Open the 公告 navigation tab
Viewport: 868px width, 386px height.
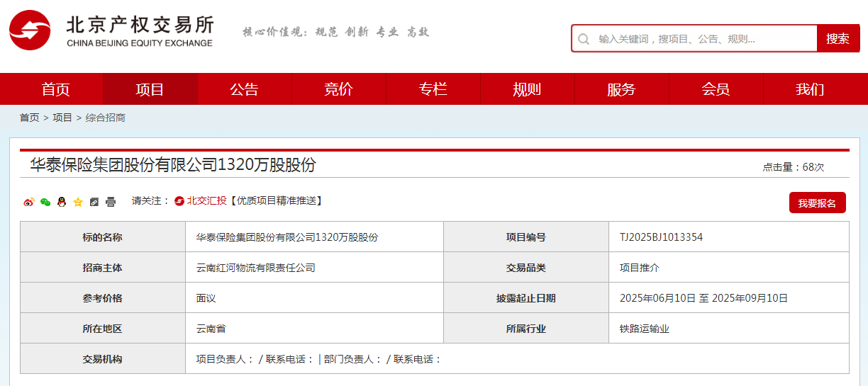[244, 89]
